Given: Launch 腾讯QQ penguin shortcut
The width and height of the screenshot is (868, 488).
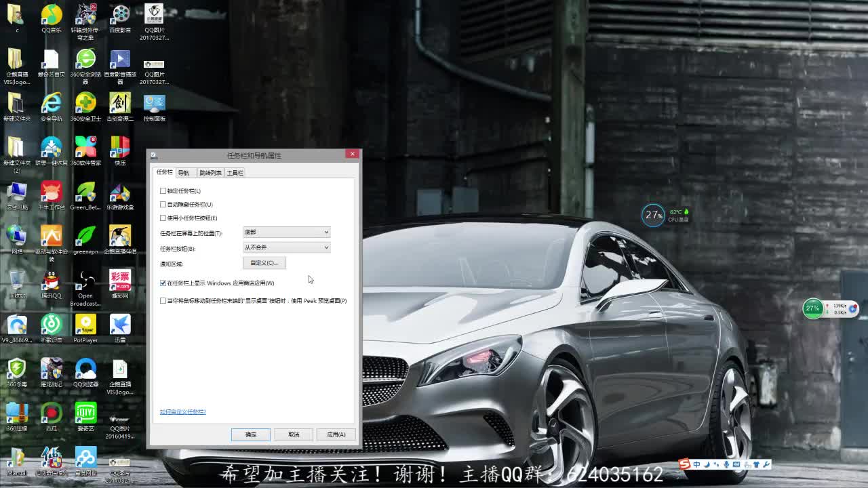Looking at the screenshot, I should (51, 281).
